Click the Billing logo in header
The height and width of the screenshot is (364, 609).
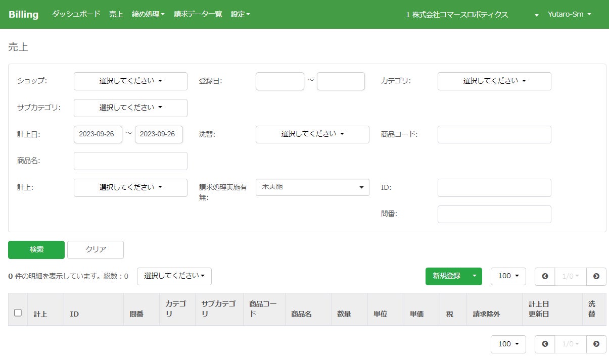point(23,14)
